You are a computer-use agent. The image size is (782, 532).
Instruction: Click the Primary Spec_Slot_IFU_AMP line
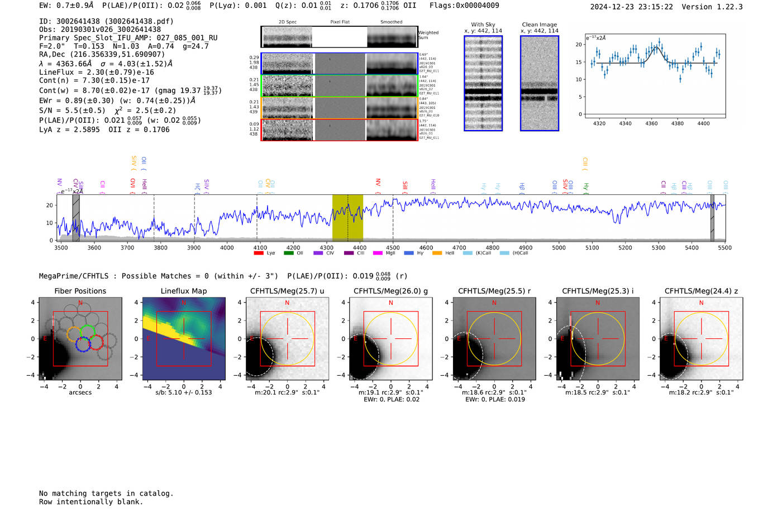pos(128,38)
